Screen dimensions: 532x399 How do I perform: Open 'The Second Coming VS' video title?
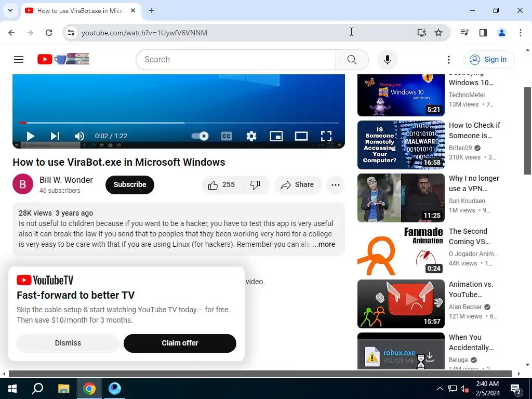469,236
